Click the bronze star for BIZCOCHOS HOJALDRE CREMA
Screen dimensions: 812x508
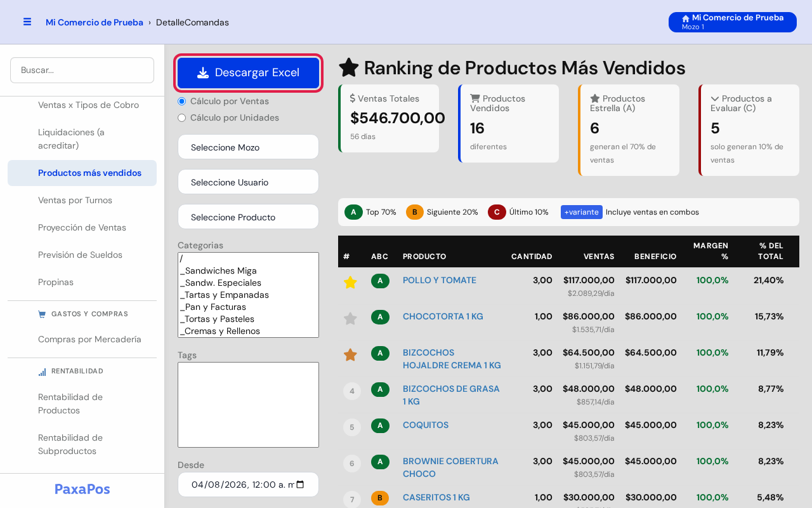point(350,354)
